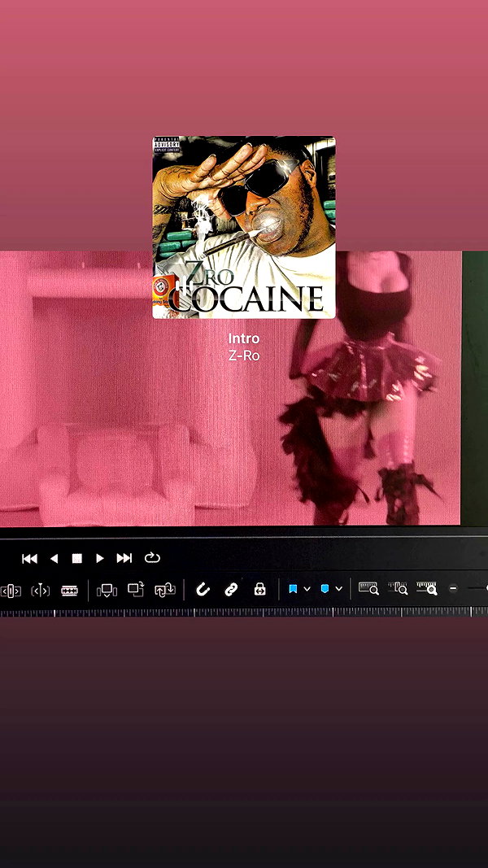Toggle timeline snapping magnet
488x868 pixels.
pos(203,590)
